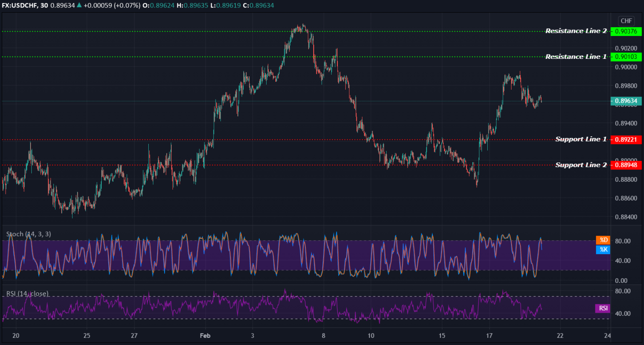Click the red 0.89221 price tag
This screenshot has height=345, width=644.
[x=626, y=140]
